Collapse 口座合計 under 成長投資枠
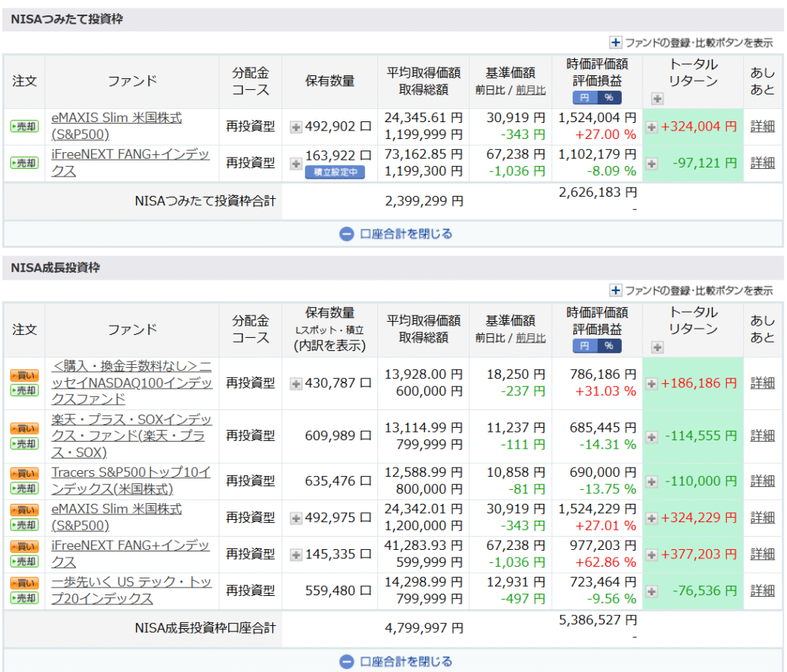 pyautogui.click(x=396, y=661)
